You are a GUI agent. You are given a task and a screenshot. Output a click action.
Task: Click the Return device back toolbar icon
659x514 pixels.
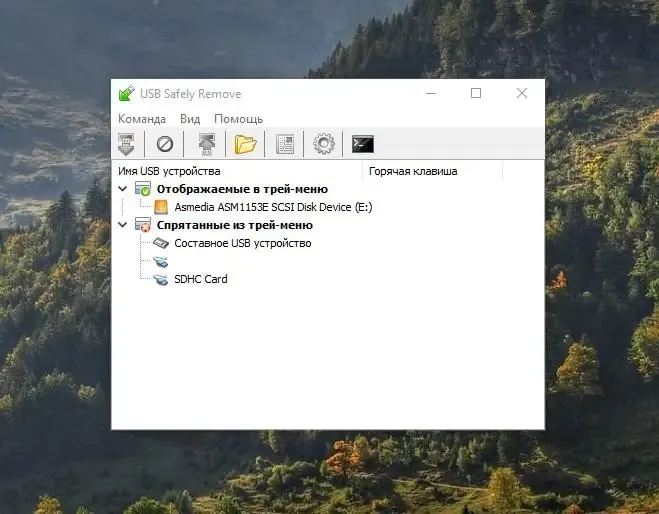pyautogui.click(x=206, y=144)
